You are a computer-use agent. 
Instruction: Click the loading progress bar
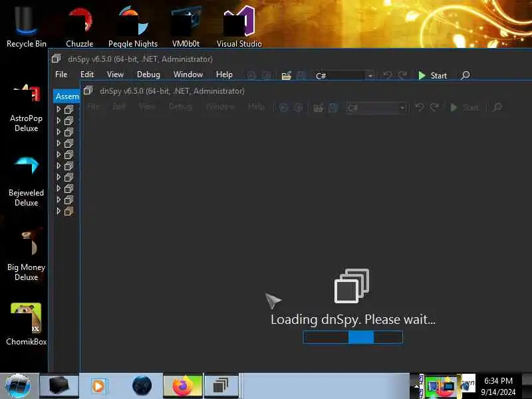(353, 337)
